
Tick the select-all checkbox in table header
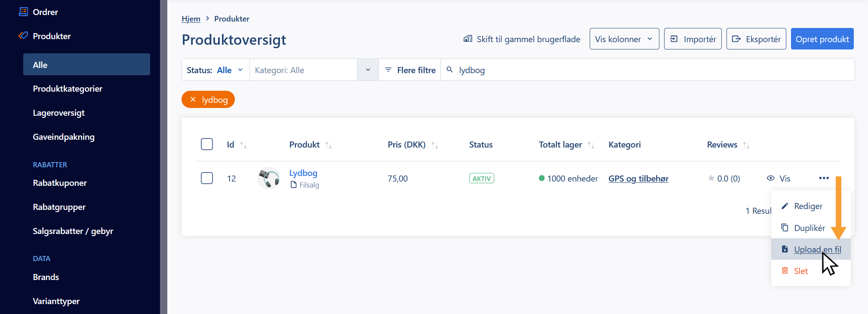point(207,144)
